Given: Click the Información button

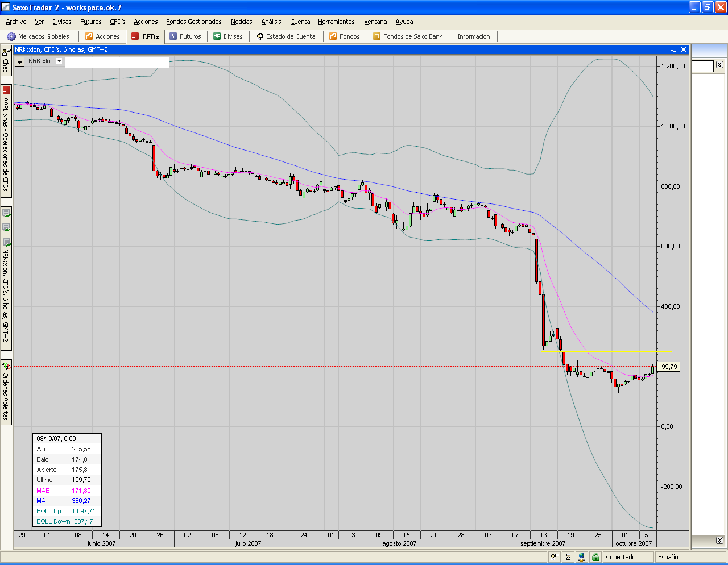Looking at the screenshot, I should [473, 36].
